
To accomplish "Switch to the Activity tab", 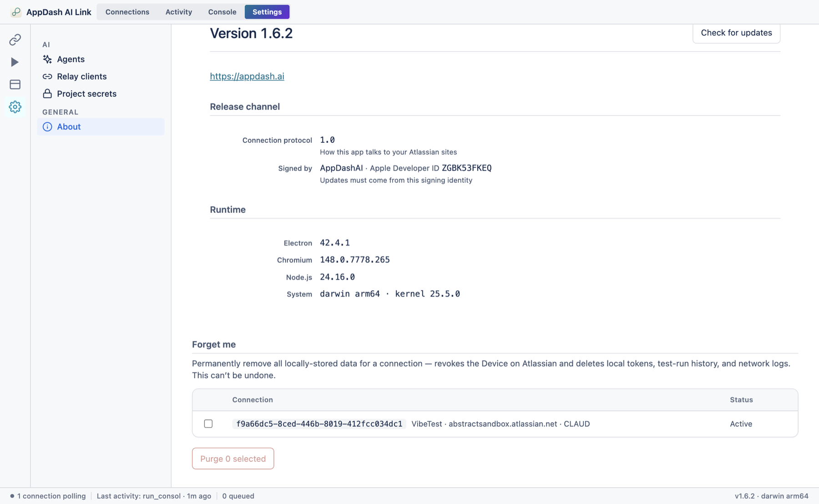I will [179, 12].
